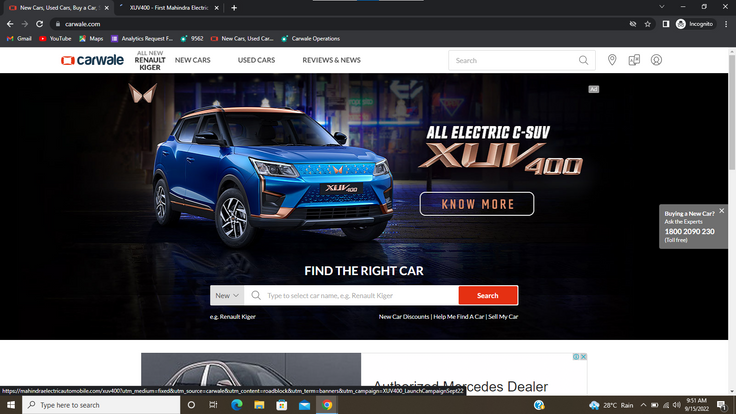
Task: Open the YouTube bookmark
Action: pyautogui.click(x=55, y=38)
